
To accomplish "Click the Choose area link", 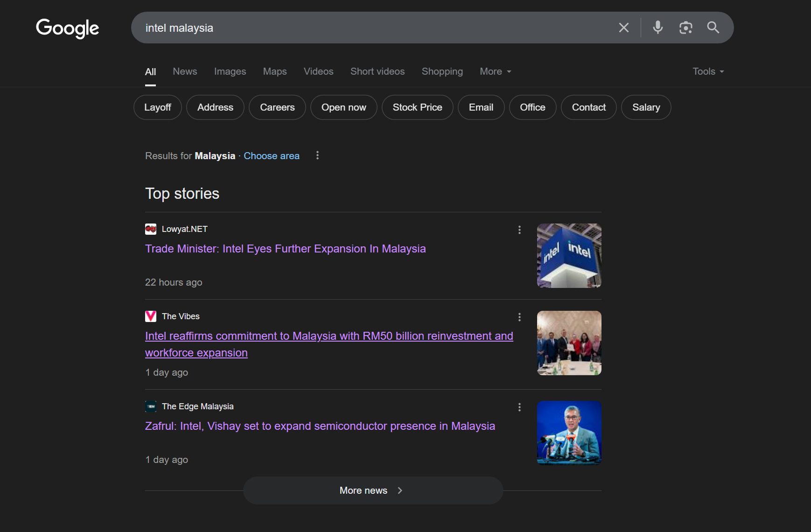I will coord(271,156).
